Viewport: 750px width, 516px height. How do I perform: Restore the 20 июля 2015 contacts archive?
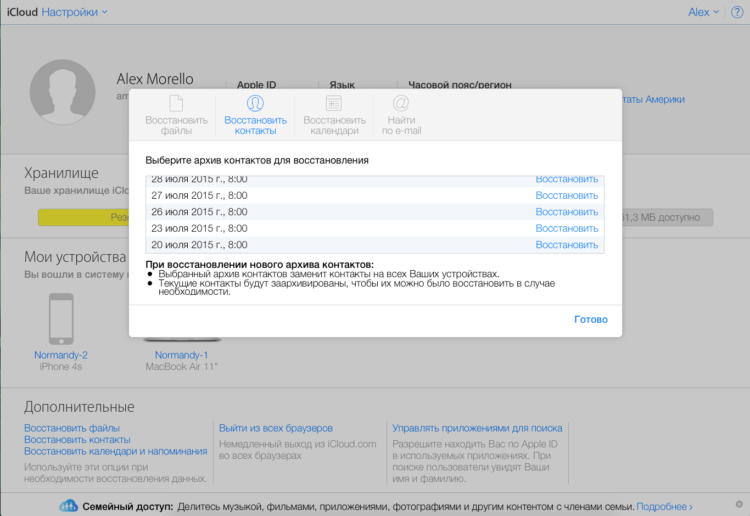566,244
